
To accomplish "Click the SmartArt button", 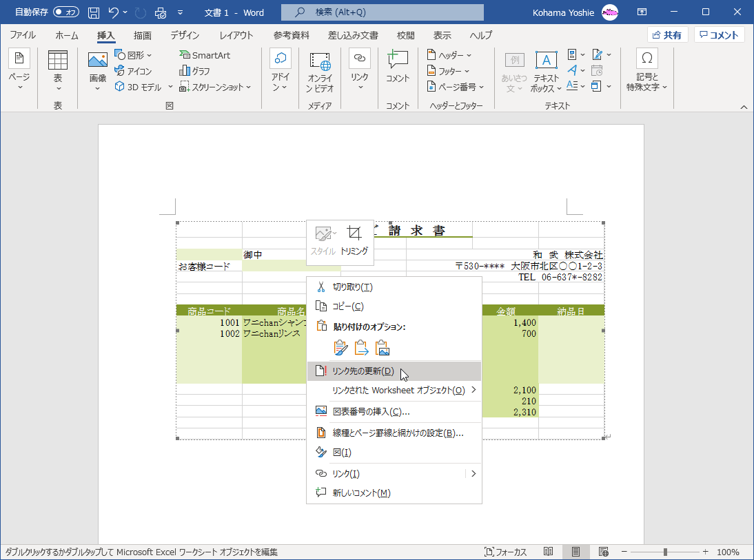I will [x=205, y=55].
